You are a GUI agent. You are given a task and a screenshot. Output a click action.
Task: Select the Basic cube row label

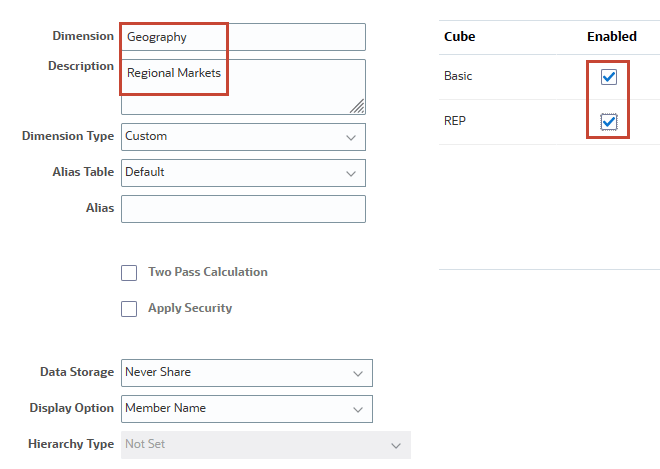pyautogui.click(x=458, y=76)
